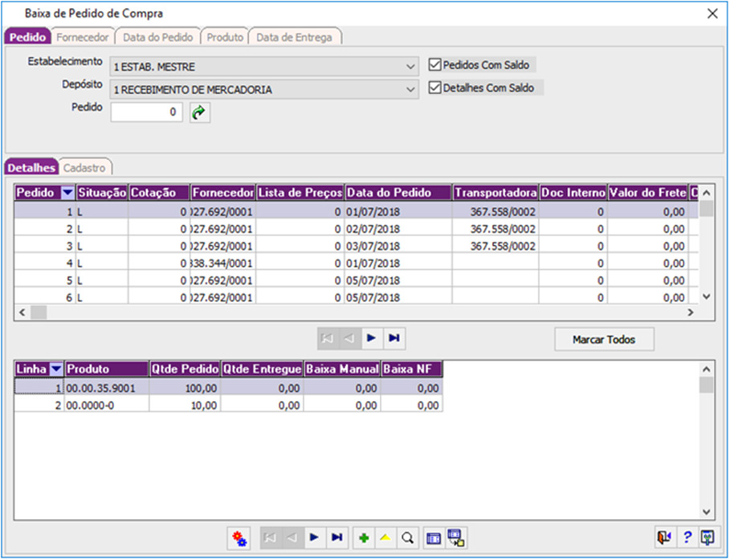Viewport: 730px width, 560px height.
Task: Click the Doc Interno column header
Action: coord(573,192)
